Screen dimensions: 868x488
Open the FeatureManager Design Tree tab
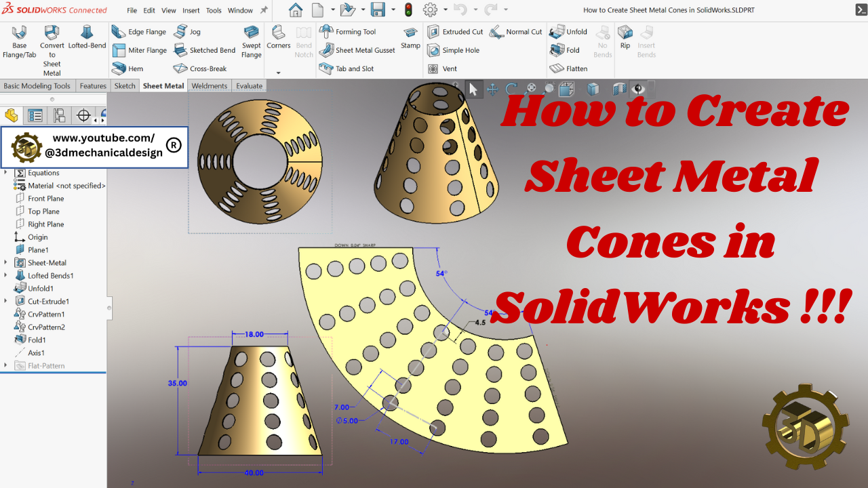11,115
